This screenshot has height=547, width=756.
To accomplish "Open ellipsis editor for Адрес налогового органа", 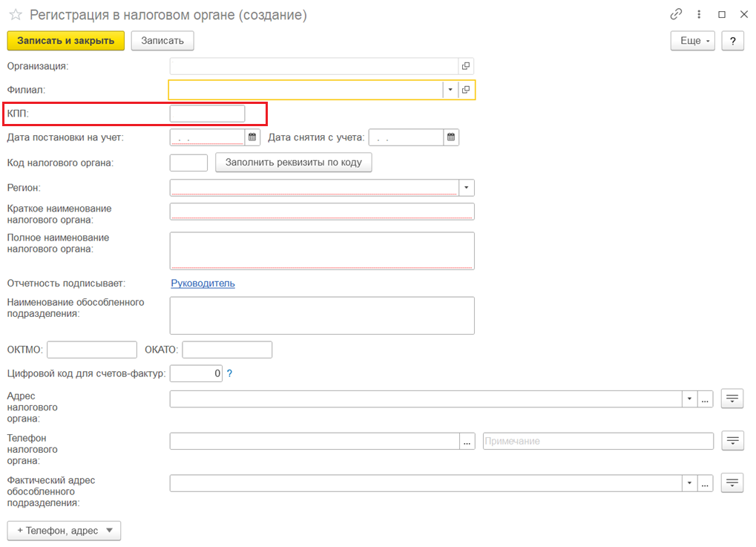I will 705,399.
